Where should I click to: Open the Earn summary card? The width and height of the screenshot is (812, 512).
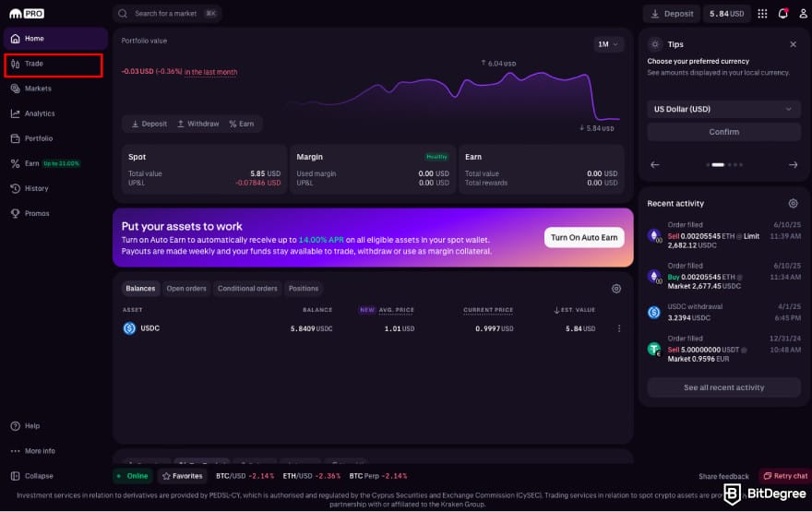pos(541,170)
